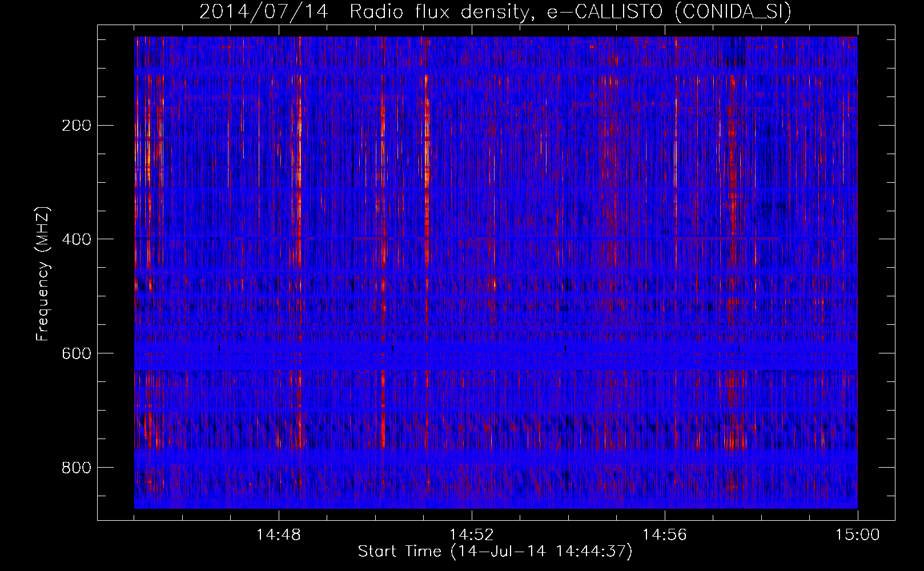This screenshot has width=924, height=571.
Task: Click the 14:52 time tick label
Action: [x=472, y=535]
